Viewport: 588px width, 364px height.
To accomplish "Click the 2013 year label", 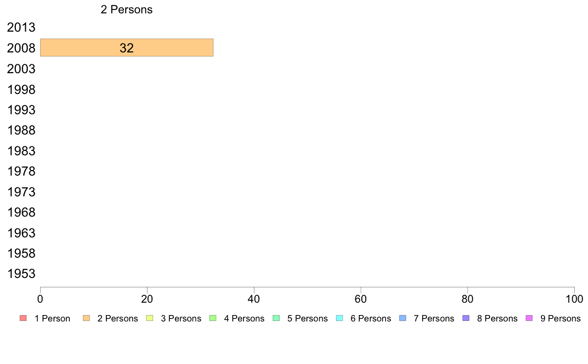I will click(x=21, y=27).
